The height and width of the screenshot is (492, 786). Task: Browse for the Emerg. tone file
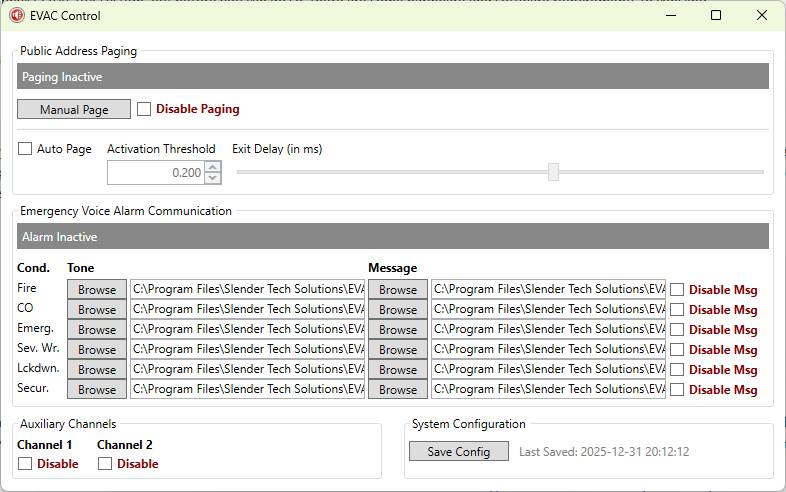coord(97,330)
